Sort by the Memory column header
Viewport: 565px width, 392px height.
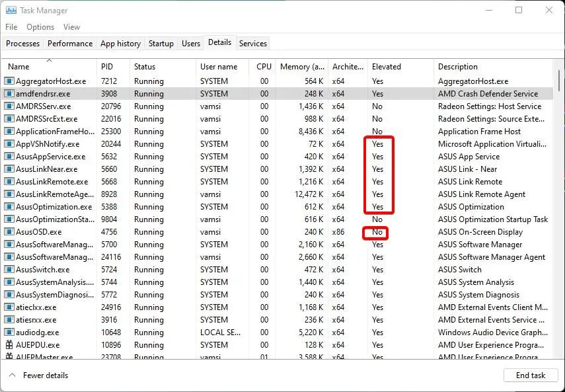302,67
